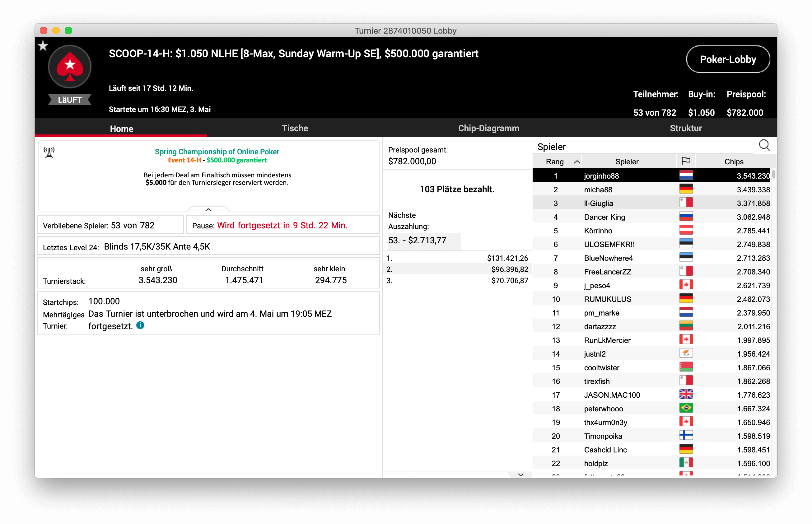Open the Struktur tab
812x524 pixels.
point(685,128)
